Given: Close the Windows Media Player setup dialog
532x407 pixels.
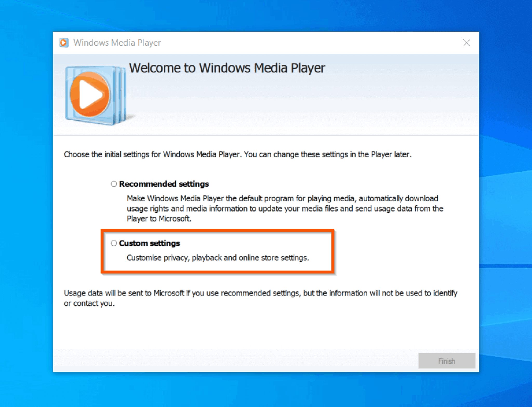Looking at the screenshot, I should coord(467,43).
